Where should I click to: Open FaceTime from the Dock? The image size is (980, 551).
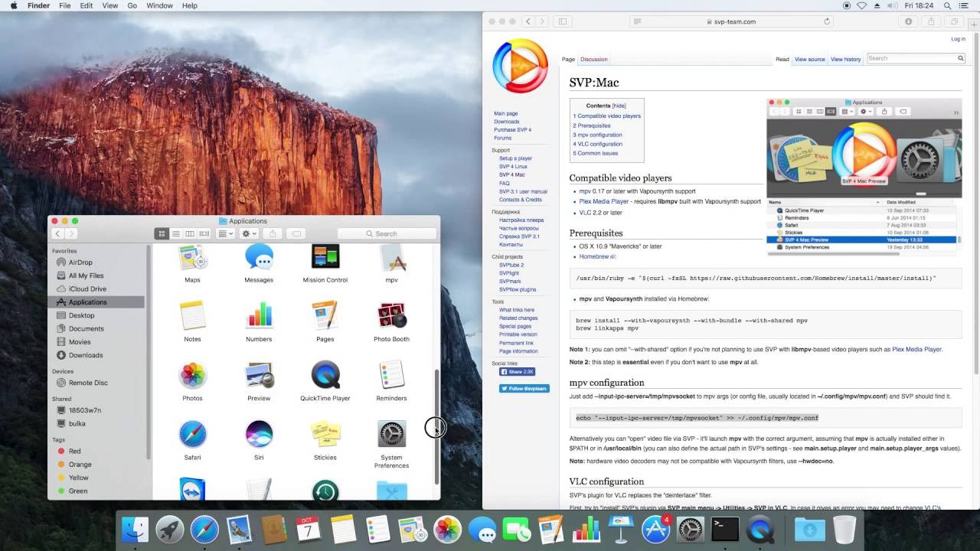(x=517, y=529)
